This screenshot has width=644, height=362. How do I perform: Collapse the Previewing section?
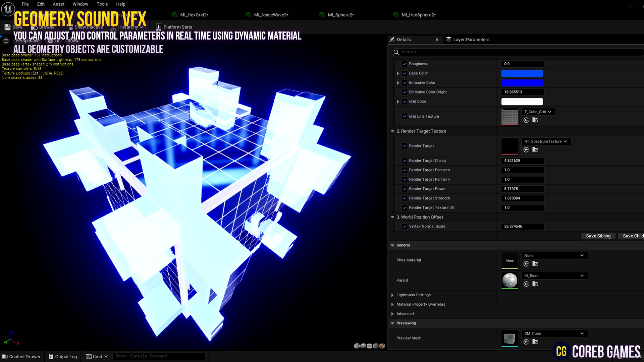pyautogui.click(x=392, y=323)
